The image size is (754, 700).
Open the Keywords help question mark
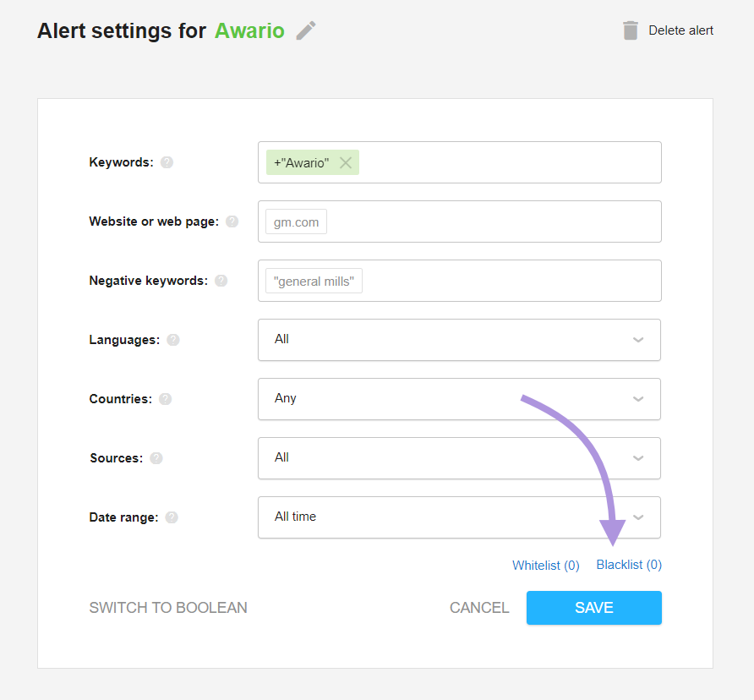click(x=167, y=162)
